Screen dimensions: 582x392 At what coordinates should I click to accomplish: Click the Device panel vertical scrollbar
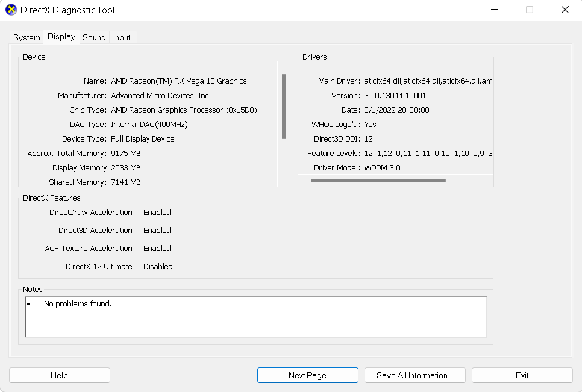(x=283, y=106)
